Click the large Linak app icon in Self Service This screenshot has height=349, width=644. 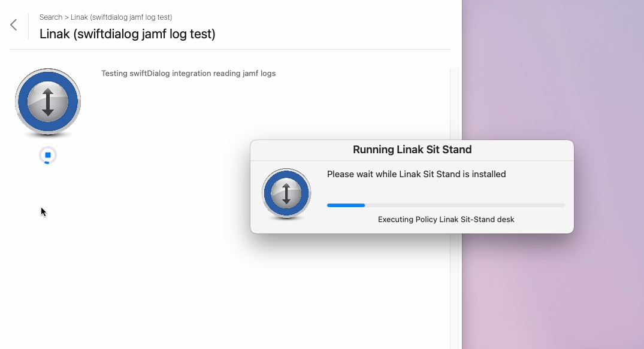(x=48, y=102)
